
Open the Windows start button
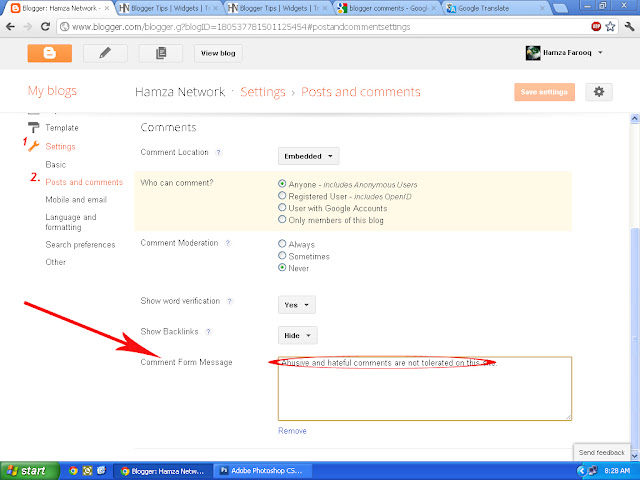[x=29, y=471]
